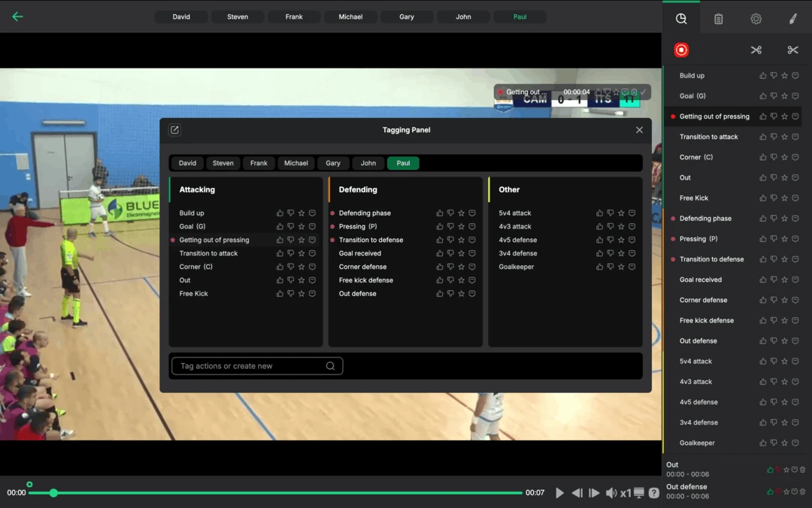Screen dimensions: 812x508
Task: Star Pressing (P) in Tagging Panel
Action: click(x=461, y=226)
